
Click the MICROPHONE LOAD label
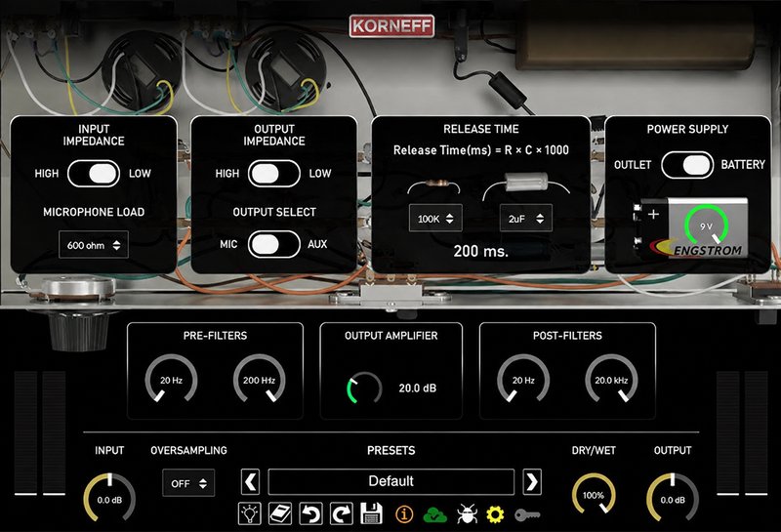coord(94,212)
